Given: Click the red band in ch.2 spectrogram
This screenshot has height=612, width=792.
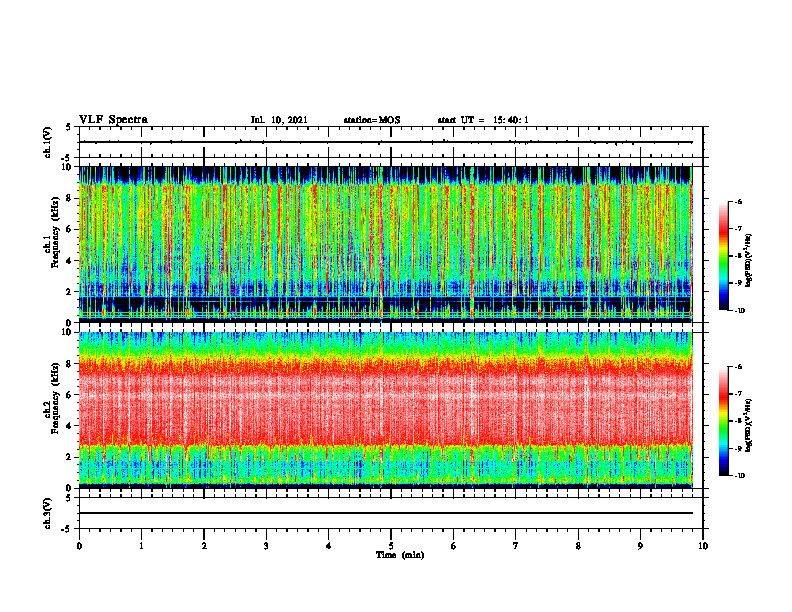Looking at the screenshot, I should click(x=386, y=409).
